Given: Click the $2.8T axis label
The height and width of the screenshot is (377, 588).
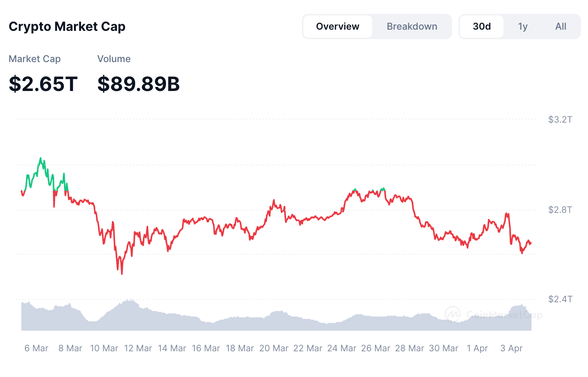Looking at the screenshot, I should (560, 210).
